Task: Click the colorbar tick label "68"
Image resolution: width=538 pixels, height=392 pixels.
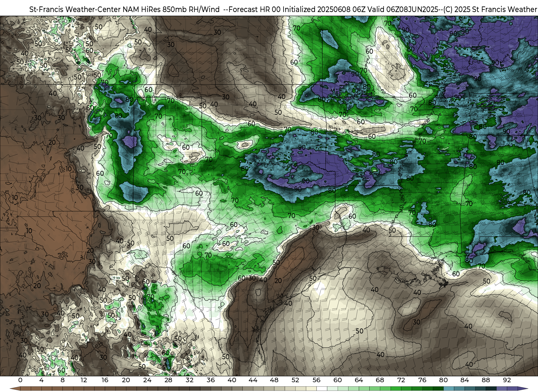Action: tap(380, 380)
